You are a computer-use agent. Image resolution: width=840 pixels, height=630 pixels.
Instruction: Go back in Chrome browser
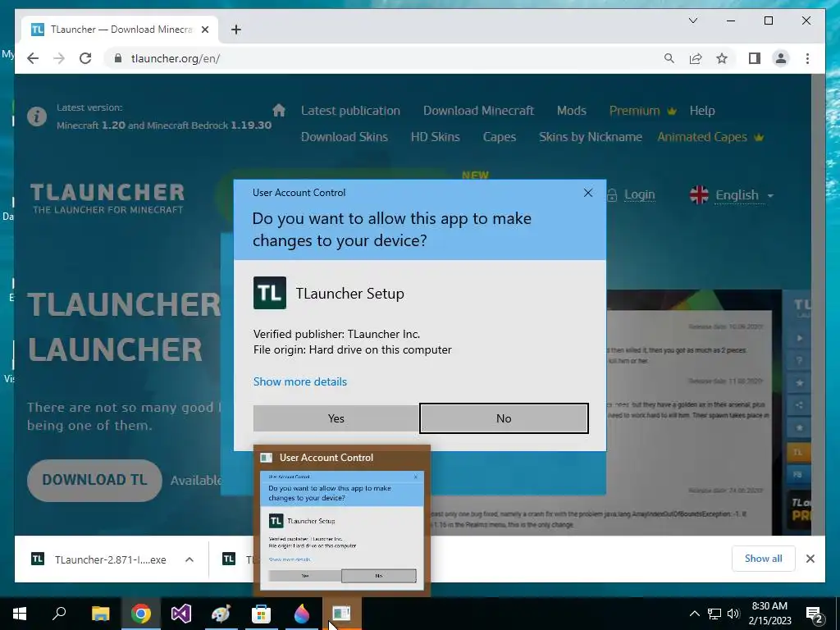coord(33,58)
